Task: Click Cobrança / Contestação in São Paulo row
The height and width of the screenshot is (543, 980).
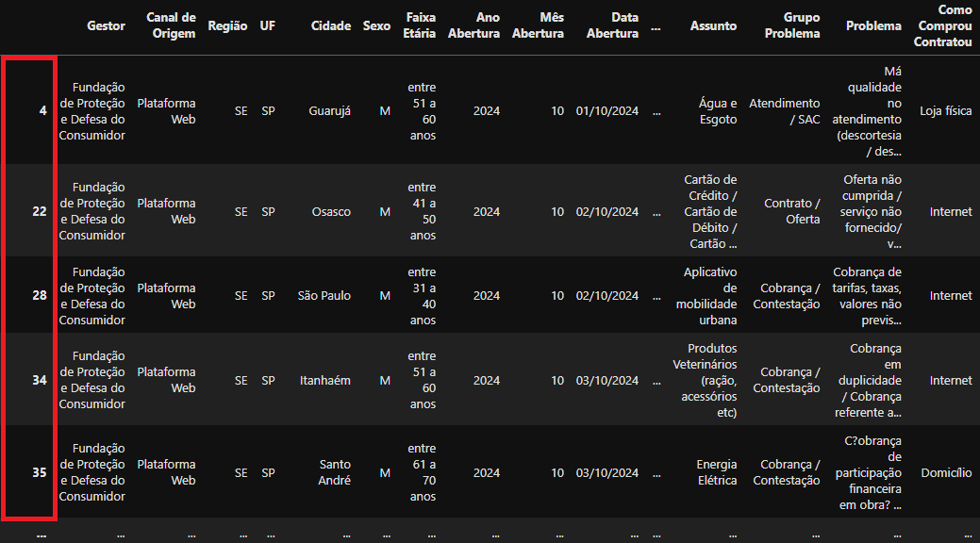Action: tap(787, 295)
